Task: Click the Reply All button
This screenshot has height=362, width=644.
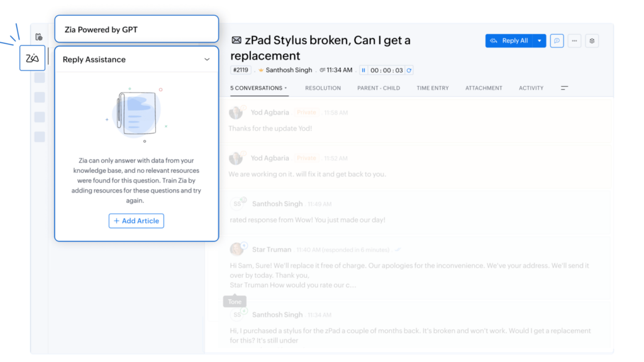Action: coord(509,41)
